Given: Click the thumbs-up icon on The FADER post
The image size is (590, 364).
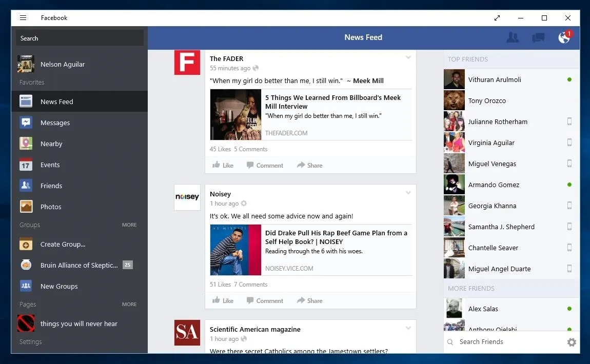Looking at the screenshot, I should 216,165.
